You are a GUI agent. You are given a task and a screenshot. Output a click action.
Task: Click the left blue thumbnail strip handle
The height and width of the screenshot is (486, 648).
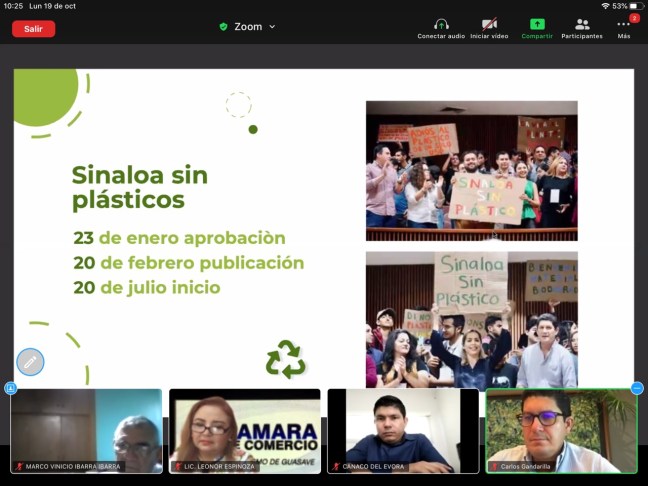[10, 388]
